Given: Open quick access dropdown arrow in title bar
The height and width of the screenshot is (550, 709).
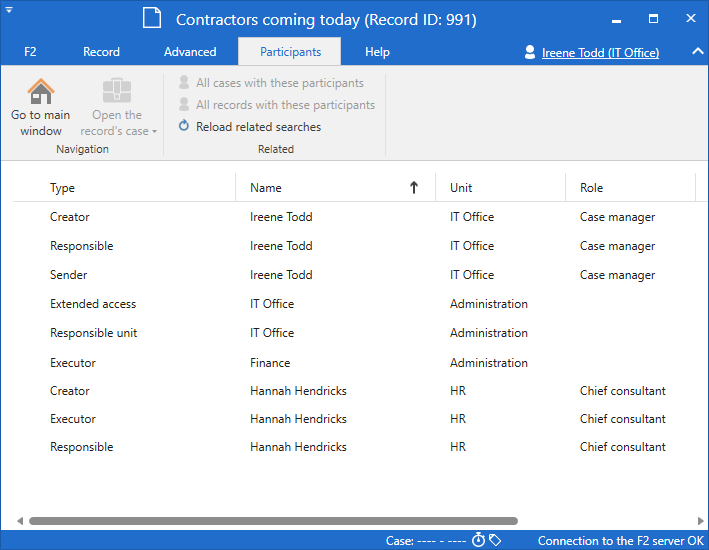Looking at the screenshot, I should [x=9, y=9].
